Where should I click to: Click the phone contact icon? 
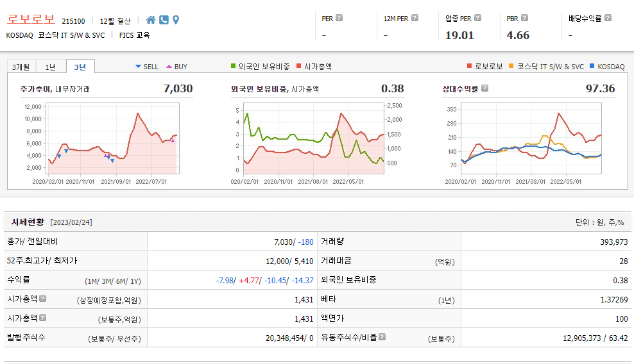point(164,20)
